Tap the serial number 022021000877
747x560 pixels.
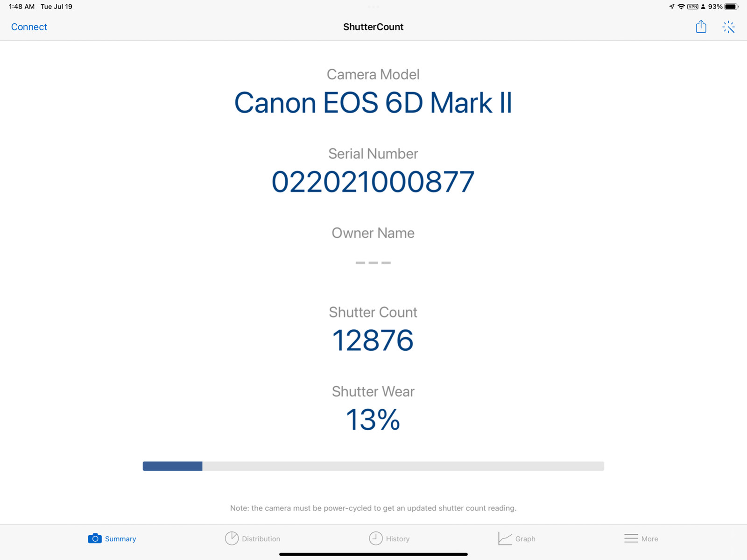point(373,182)
